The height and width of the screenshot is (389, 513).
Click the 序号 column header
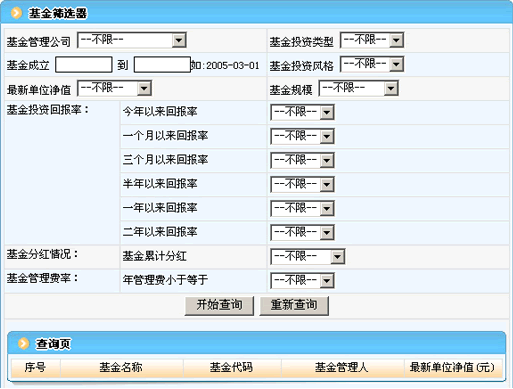point(35,368)
